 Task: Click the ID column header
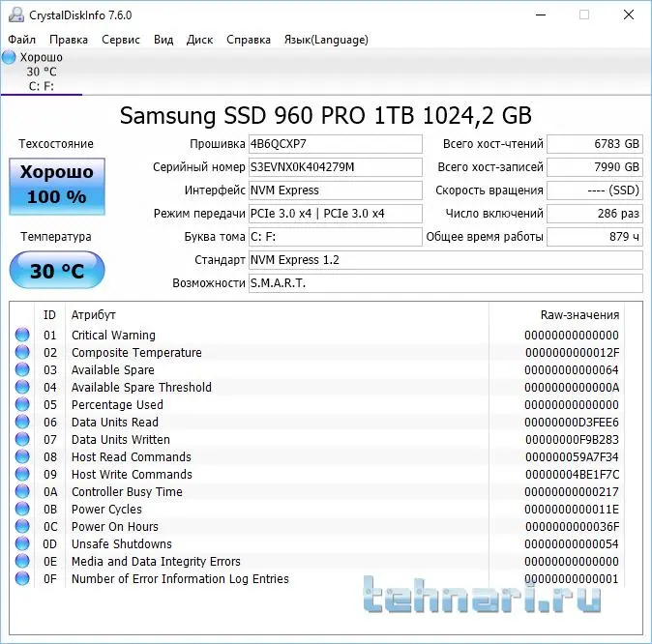pos(49,314)
